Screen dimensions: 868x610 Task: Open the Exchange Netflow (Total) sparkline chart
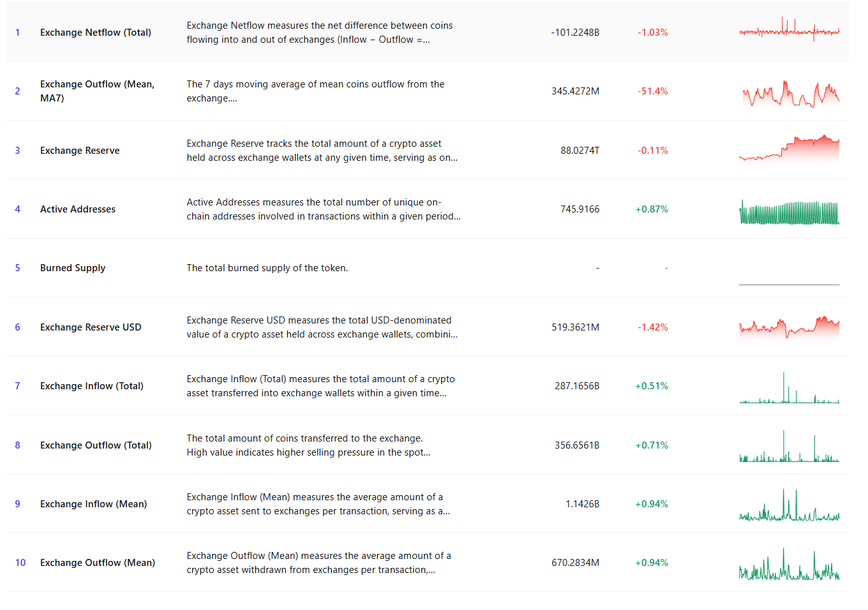click(789, 30)
